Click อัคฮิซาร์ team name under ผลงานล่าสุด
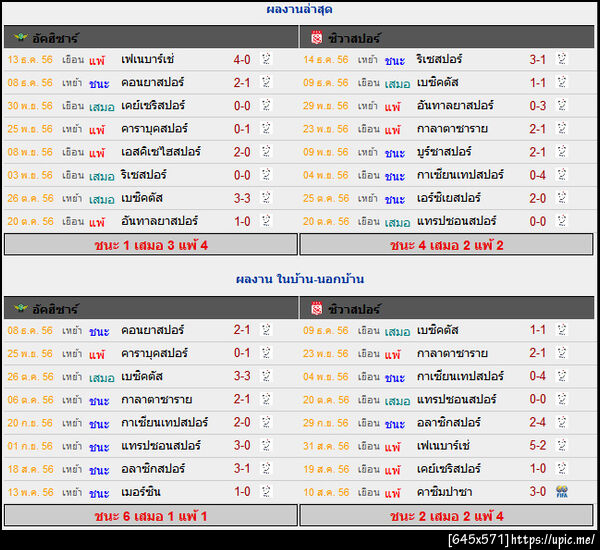The height and width of the screenshot is (550, 600). (x=55, y=38)
